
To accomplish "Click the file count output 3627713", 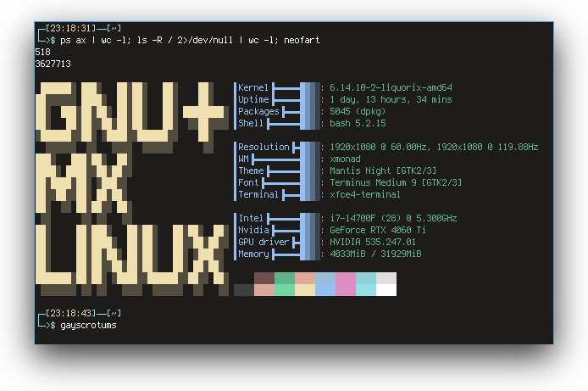I will point(53,64).
